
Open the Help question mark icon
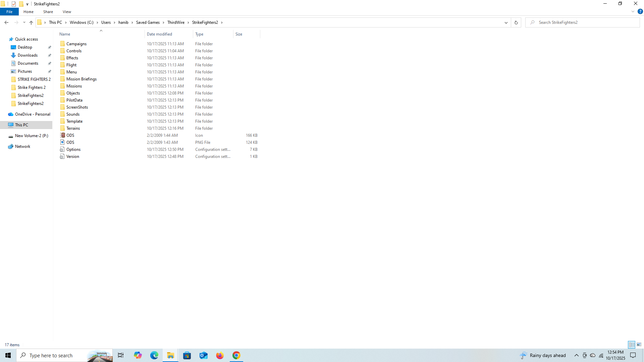tap(640, 11)
